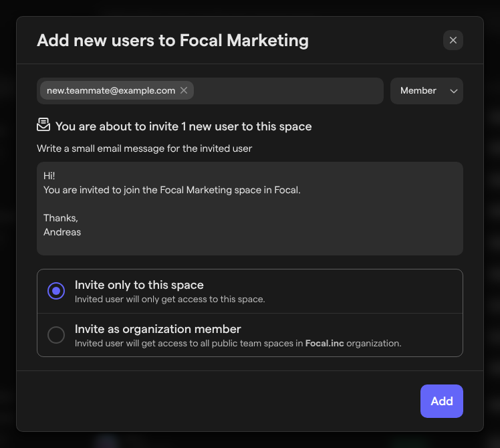Click the email recipients input field
This screenshot has height=448, width=500.
(x=210, y=91)
